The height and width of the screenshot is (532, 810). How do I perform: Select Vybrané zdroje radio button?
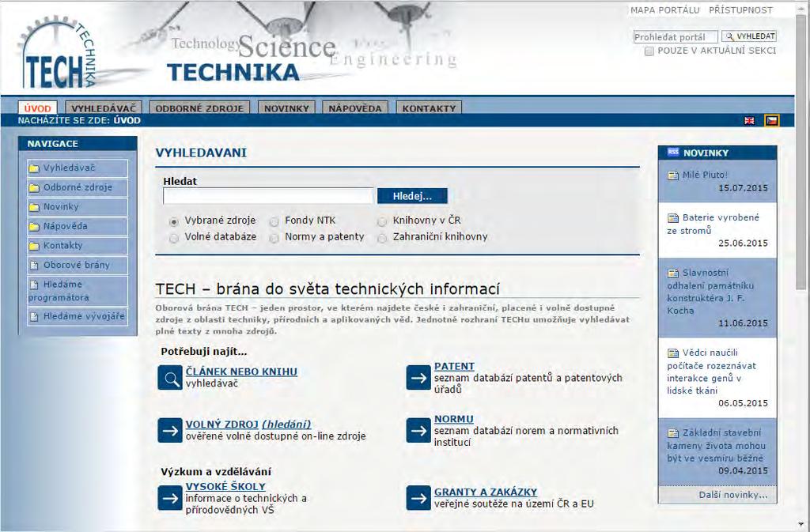(174, 221)
